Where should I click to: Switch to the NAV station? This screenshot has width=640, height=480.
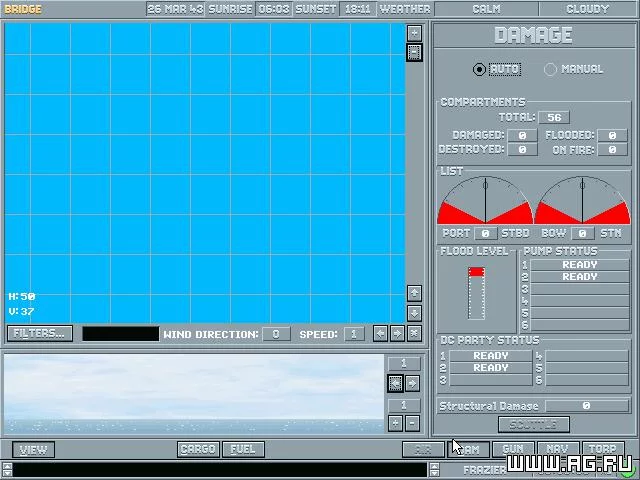coord(558,449)
